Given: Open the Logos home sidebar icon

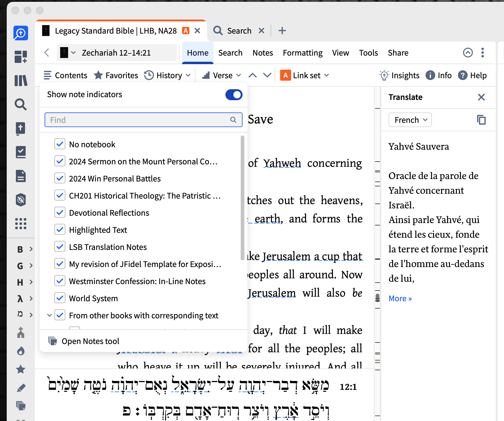Looking at the screenshot, I should tap(21, 33).
